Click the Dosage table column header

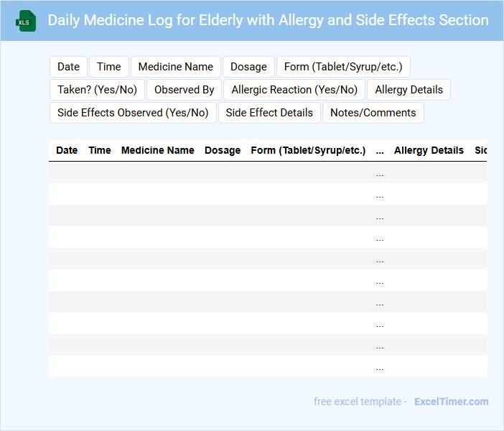pyautogui.click(x=223, y=150)
